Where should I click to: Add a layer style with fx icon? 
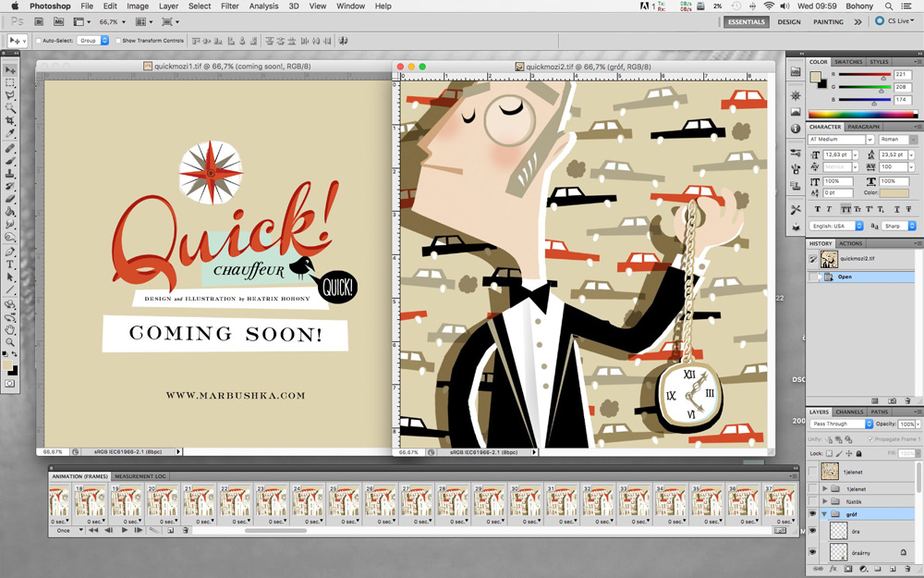pos(833,569)
